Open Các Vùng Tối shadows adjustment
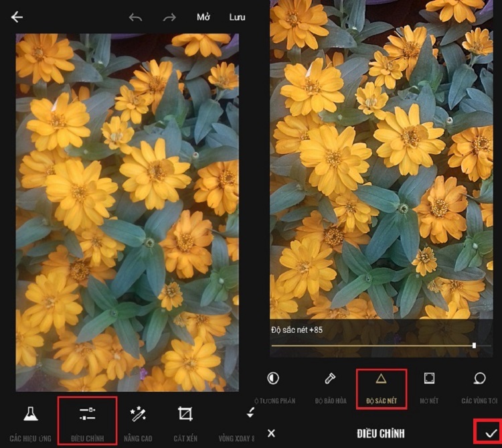 coord(479,386)
